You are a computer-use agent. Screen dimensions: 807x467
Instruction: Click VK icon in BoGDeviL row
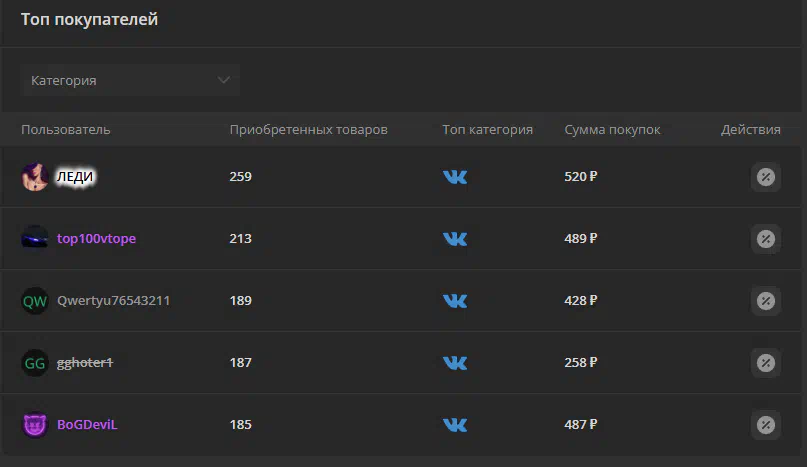point(455,425)
